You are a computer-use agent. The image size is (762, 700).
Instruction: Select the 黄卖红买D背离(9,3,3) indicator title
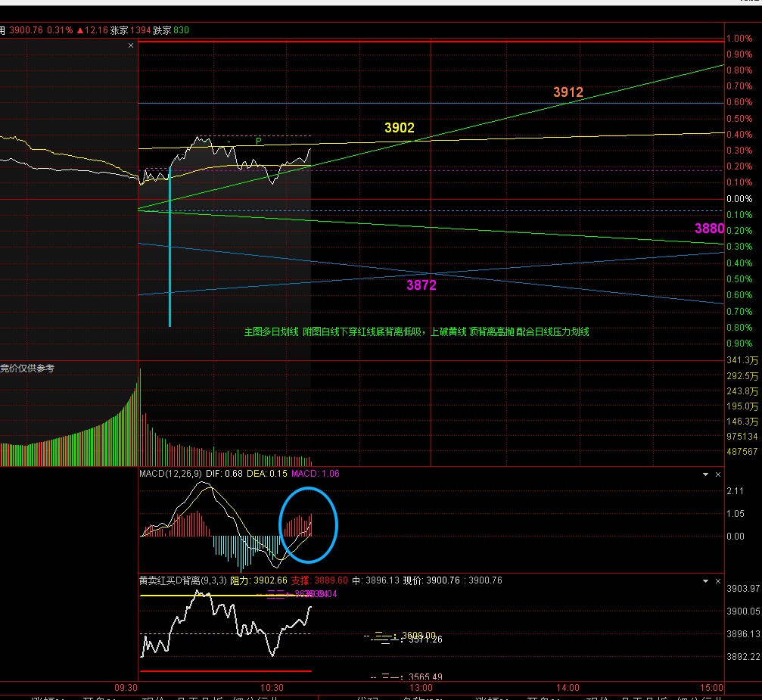click(x=182, y=580)
